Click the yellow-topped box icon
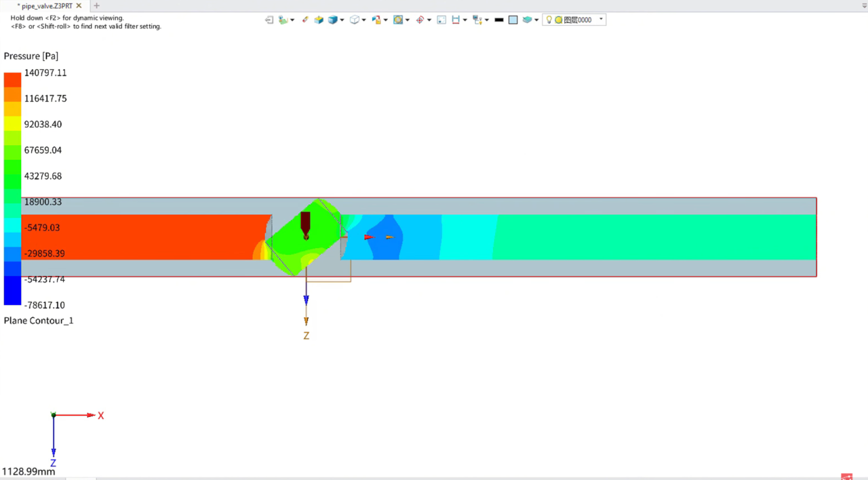Viewport: 868px width, 480px height. [319, 20]
